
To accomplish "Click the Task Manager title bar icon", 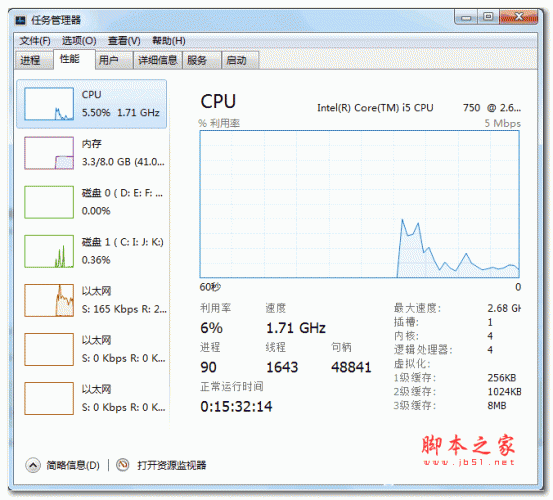I will (x=21, y=20).
